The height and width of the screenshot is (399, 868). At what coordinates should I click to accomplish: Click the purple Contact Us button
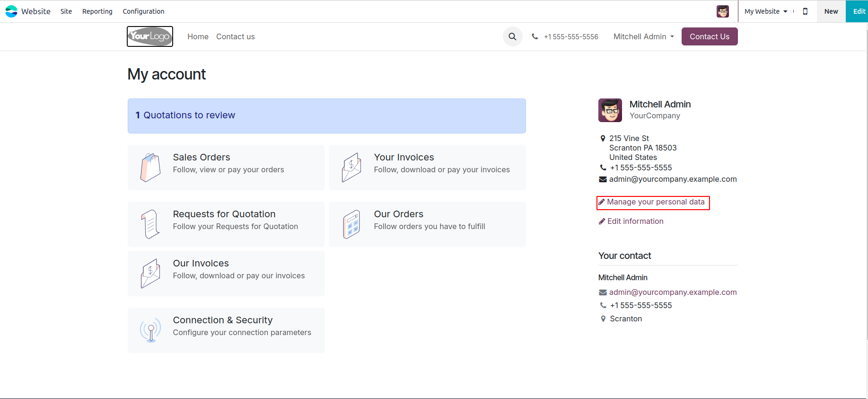pyautogui.click(x=709, y=36)
